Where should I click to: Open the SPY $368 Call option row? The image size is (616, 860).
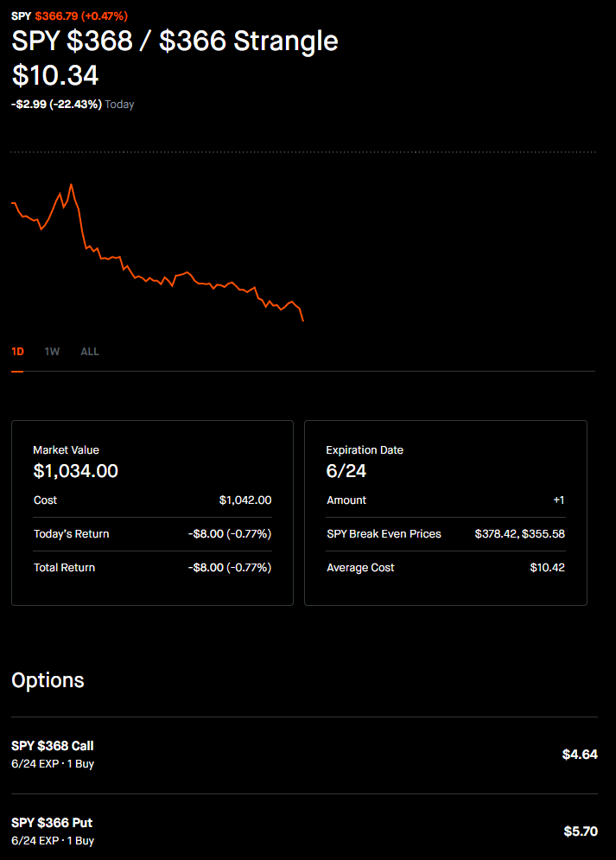coord(304,755)
